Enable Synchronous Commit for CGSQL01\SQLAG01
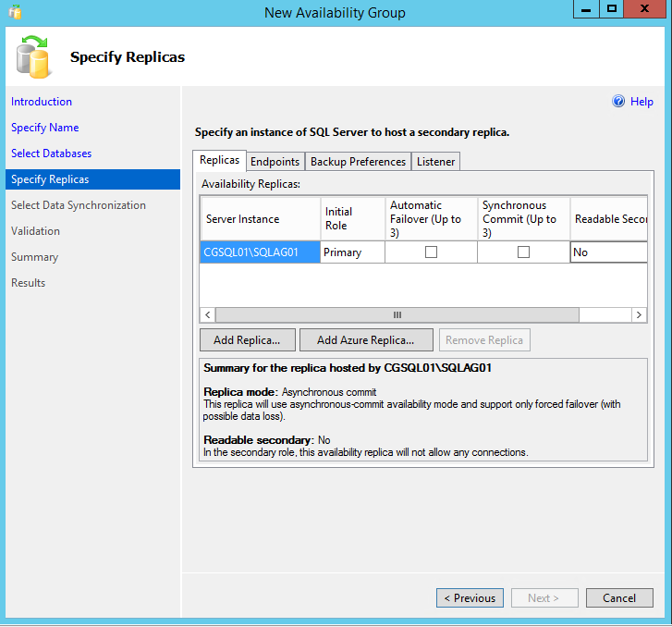 pyautogui.click(x=523, y=252)
